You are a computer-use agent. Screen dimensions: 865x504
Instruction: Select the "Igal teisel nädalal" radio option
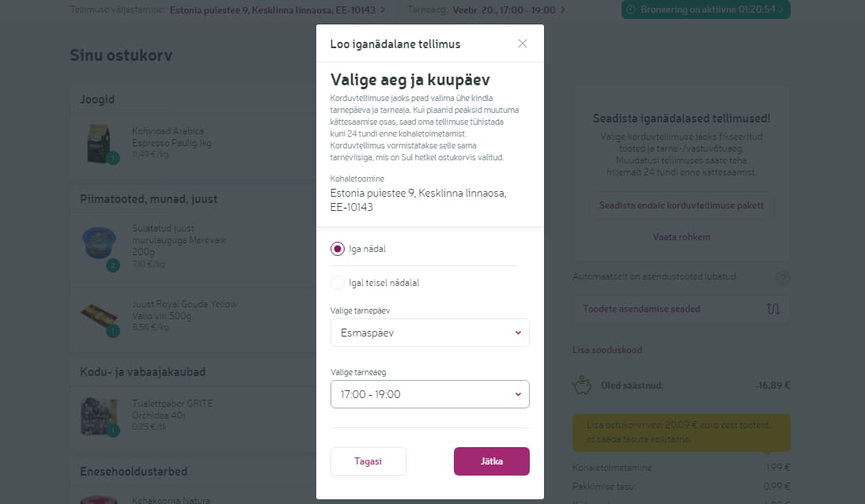(338, 283)
